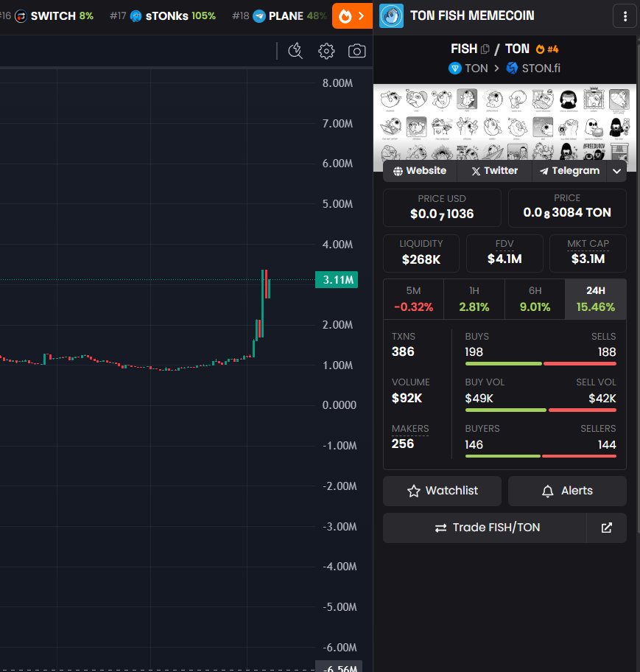This screenshot has height=672, width=640.
Task: Click the TXNS 386 value
Action: coord(403,352)
